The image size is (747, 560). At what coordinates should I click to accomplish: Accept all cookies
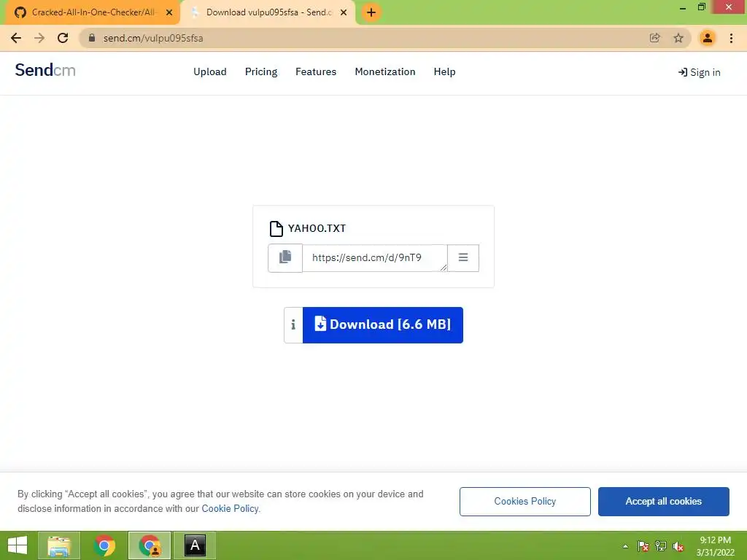tap(664, 502)
